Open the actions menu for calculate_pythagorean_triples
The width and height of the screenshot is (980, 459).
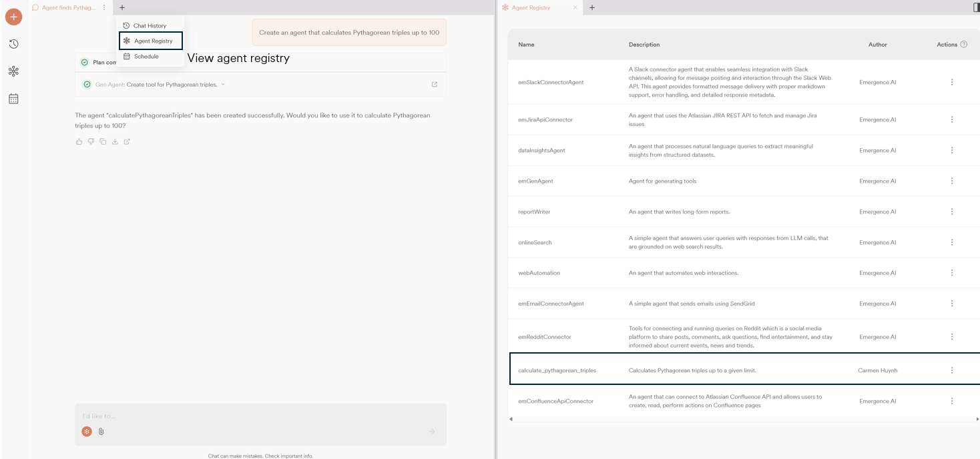click(x=952, y=370)
